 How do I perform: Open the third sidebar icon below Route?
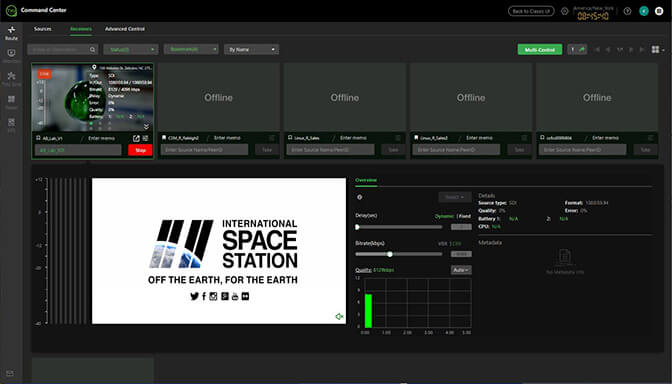(x=12, y=76)
